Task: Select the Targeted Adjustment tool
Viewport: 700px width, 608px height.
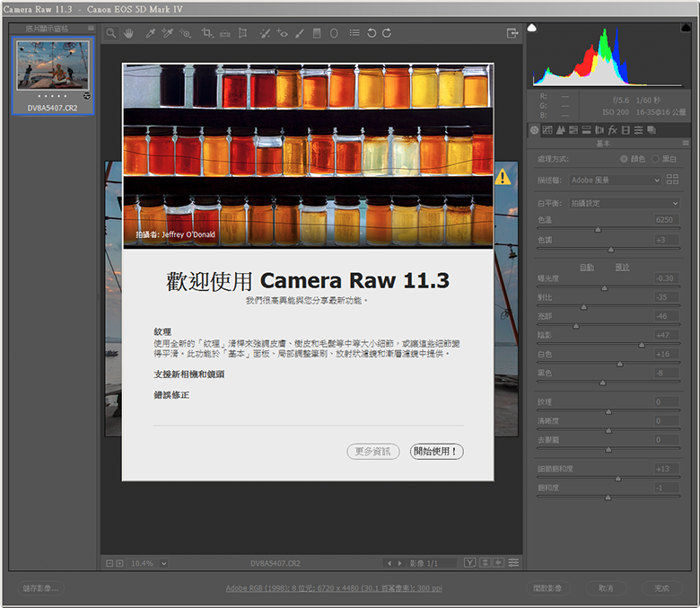Action: coord(185,33)
